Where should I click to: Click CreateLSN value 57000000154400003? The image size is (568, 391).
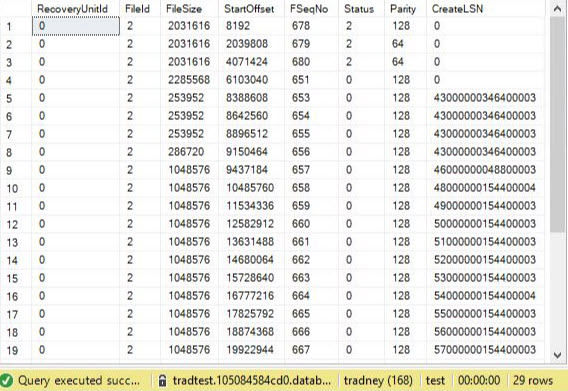tap(485, 350)
